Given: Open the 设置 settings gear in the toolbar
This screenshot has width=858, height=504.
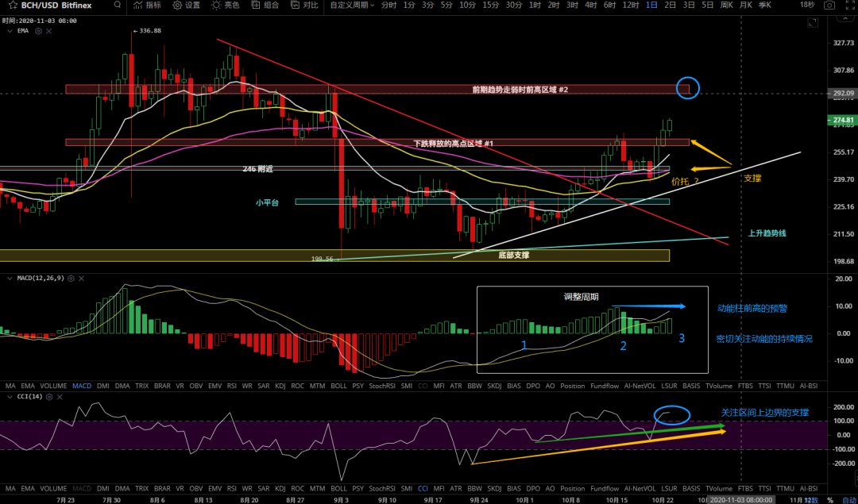Looking at the screenshot, I should (186, 6).
